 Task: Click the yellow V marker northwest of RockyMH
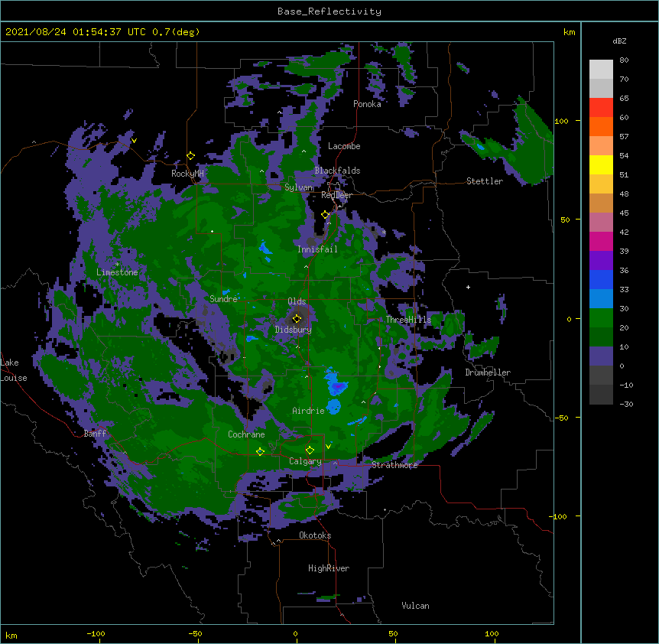[x=134, y=141]
